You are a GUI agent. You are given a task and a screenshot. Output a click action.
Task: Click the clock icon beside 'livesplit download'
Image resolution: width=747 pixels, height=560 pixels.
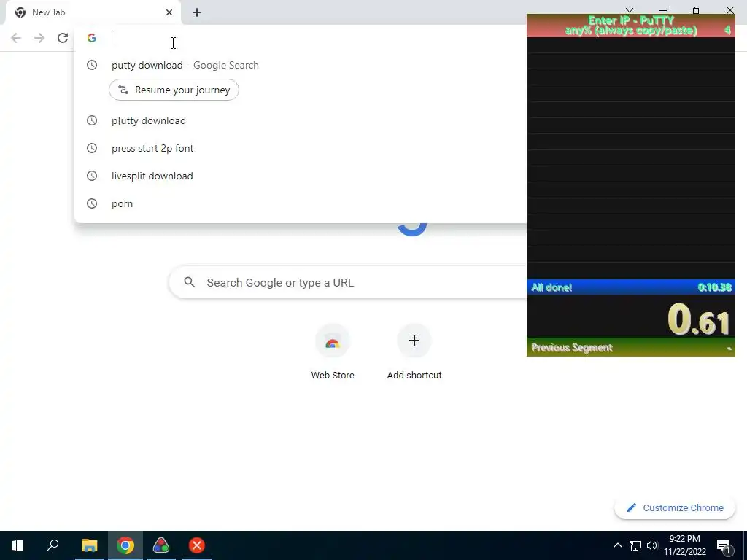pyautogui.click(x=92, y=176)
